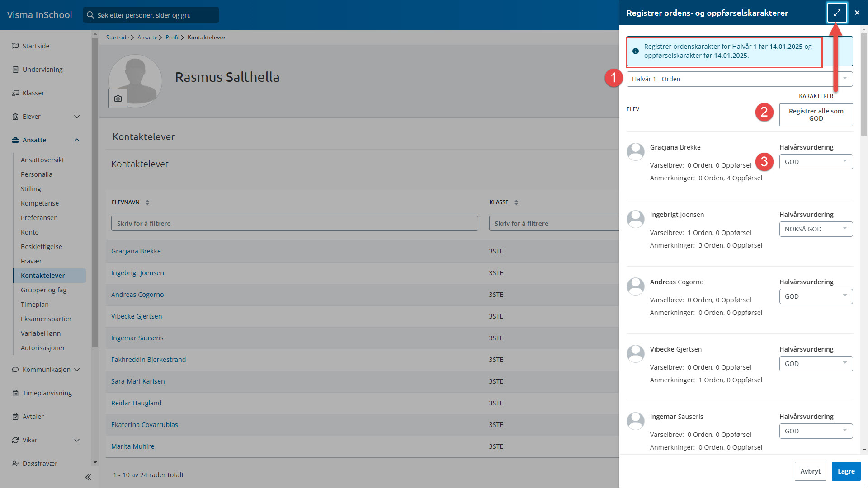The height and width of the screenshot is (488, 868).
Task: Collapse the Ansatte sidebar section
Action: click(77, 140)
